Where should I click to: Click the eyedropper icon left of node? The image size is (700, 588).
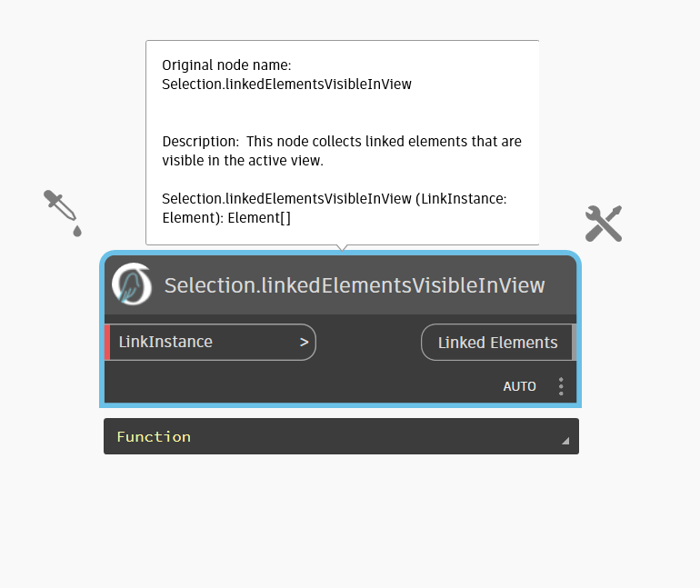[63, 214]
